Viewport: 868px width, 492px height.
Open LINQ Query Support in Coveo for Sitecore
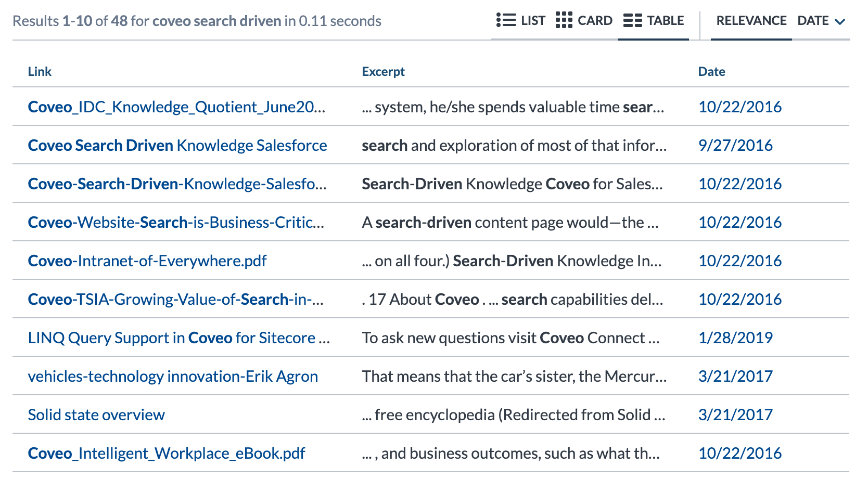179,338
